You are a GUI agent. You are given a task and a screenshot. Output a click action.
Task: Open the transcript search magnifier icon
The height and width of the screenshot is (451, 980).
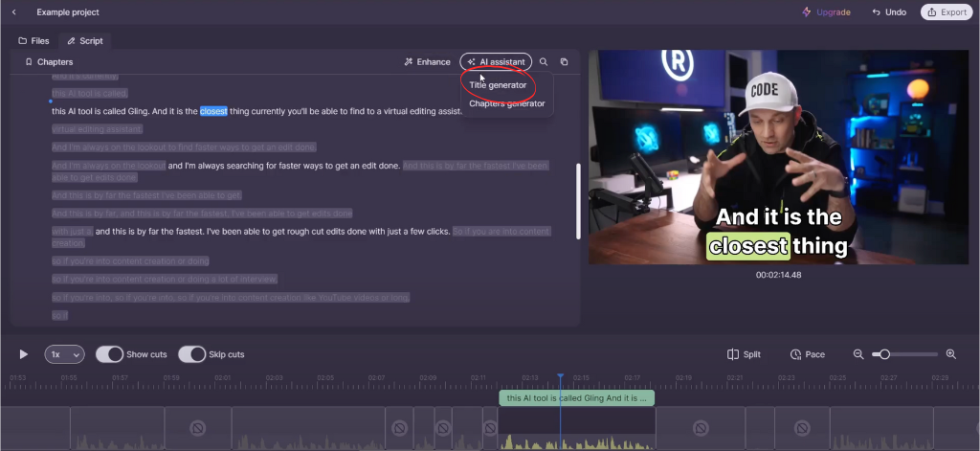tap(544, 62)
